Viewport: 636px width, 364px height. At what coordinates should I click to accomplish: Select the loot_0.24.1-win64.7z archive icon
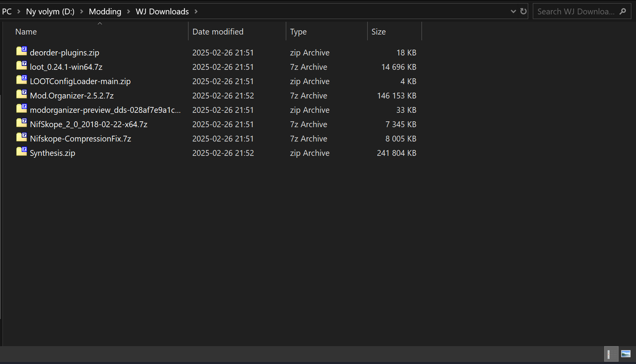[x=21, y=66]
